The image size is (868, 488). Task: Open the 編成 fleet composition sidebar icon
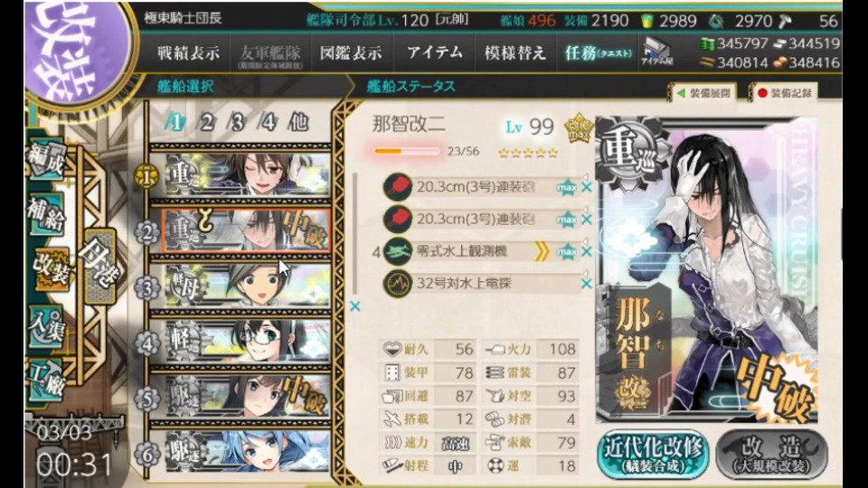[x=45, y=159]
